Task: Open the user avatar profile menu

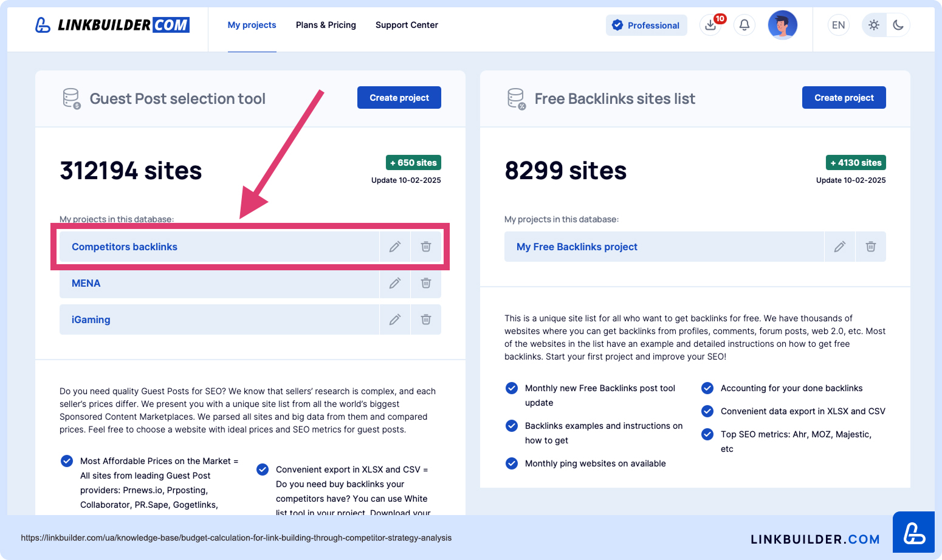Action: click(782, 26)
